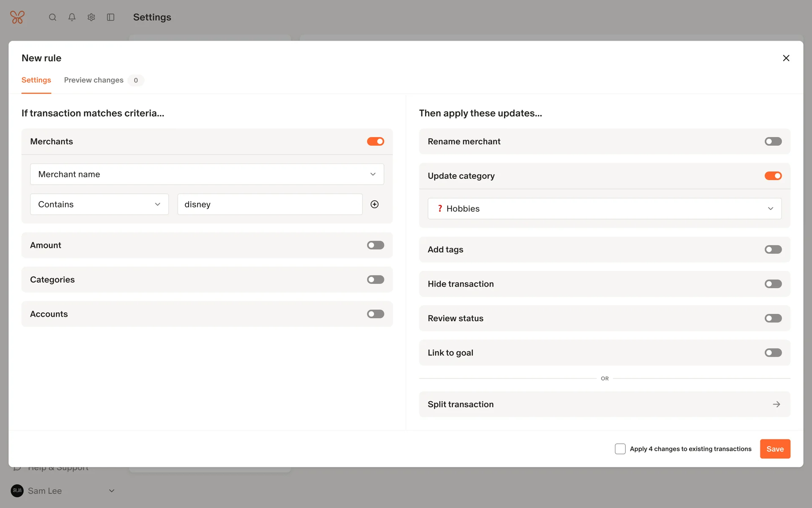This screenshot has height=508, width=812.
Task: Open search with magnifier icon
Action: pyautogui.click(x=52, y=17)
